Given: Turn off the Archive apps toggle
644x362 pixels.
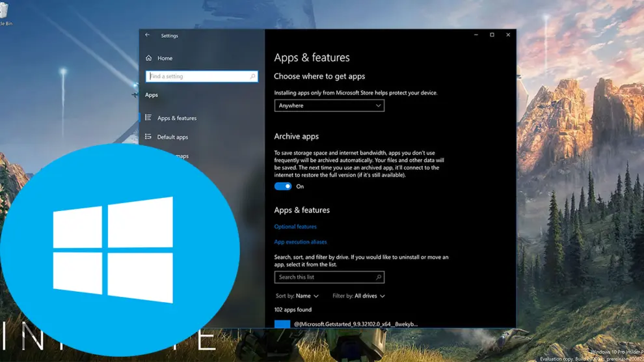Looking at the screenshot, I should click(x=283, y=186).
